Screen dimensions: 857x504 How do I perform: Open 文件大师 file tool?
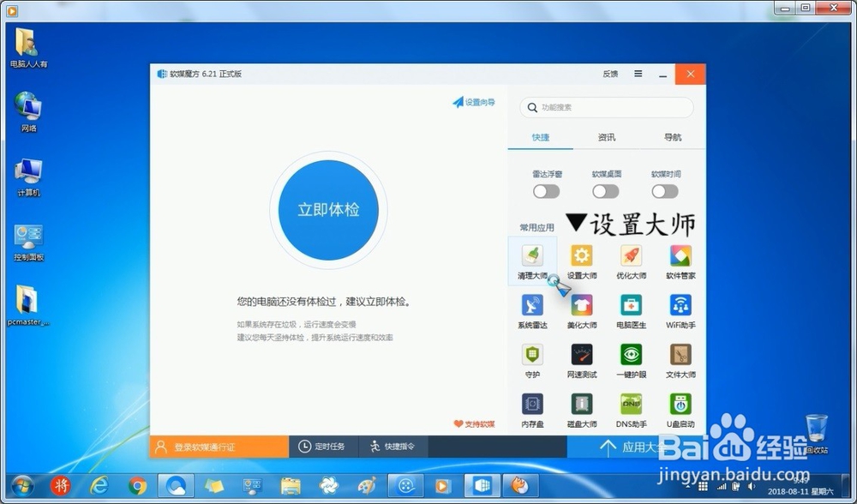tap(680, 361)
